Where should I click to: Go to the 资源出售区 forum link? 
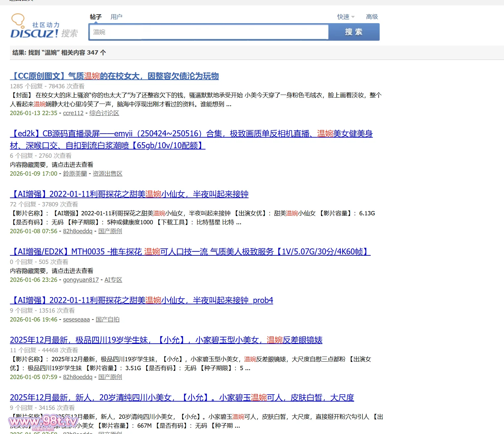tap(107, 174)
